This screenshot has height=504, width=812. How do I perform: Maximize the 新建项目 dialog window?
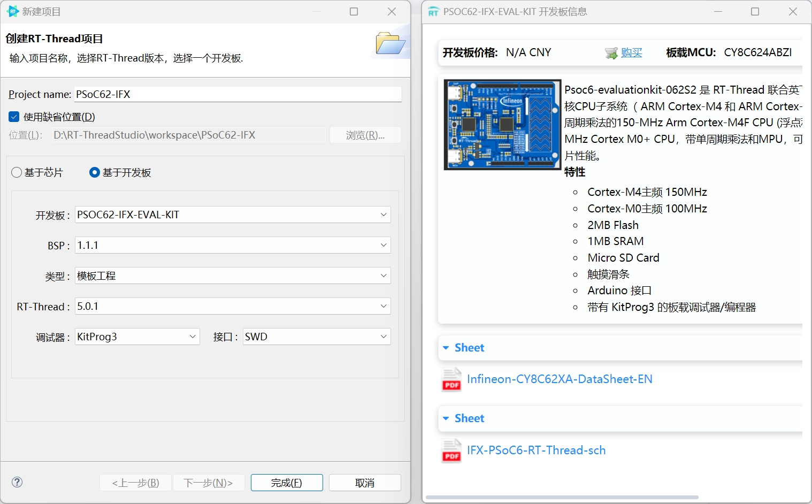click(x=354, y=11)
